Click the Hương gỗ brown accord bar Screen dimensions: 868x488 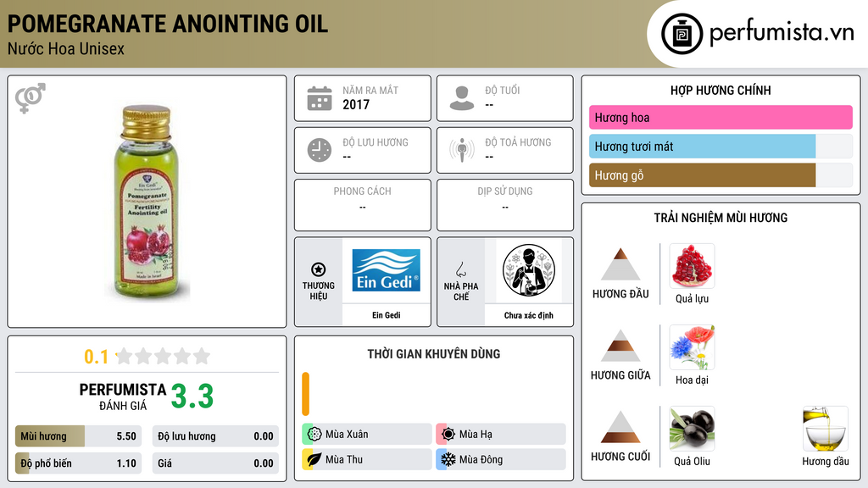[x=702, y=175]
